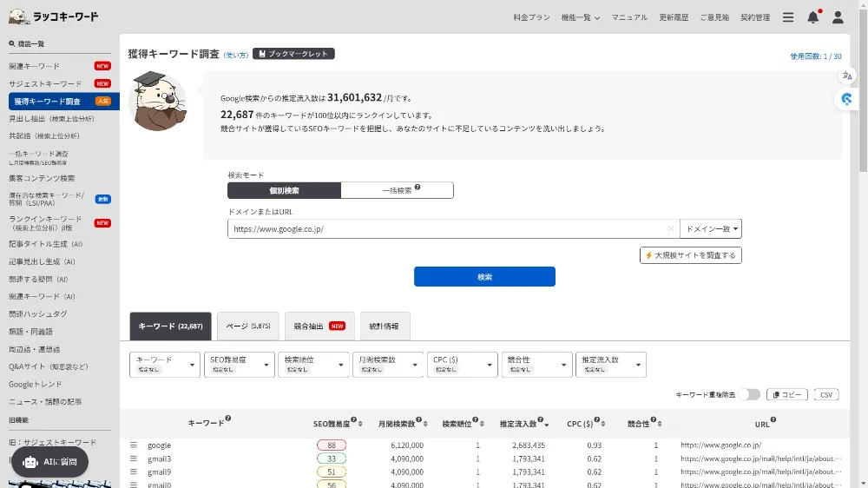Open row menu icon for google keyword
Screen dimensions: 868x488
coord(134,445)
